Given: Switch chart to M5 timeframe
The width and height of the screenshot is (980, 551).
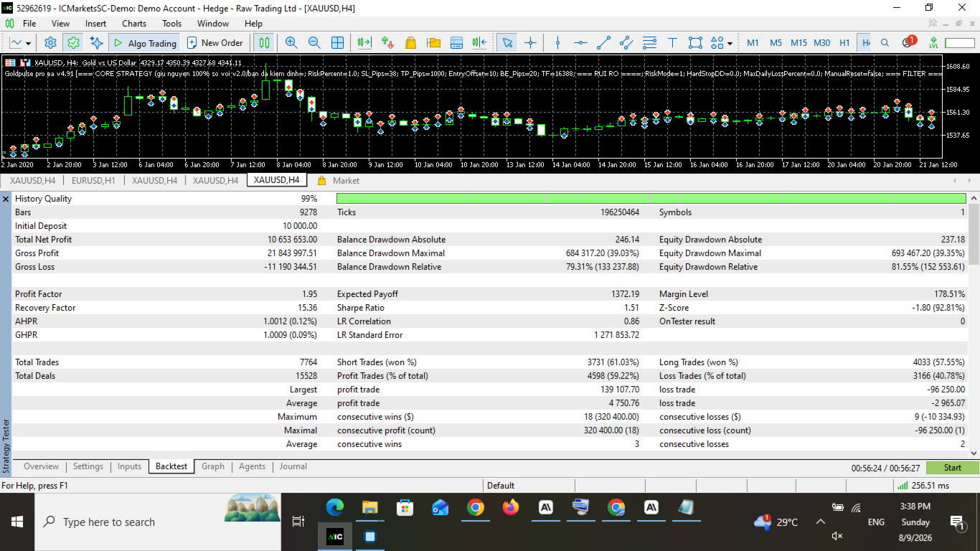Looking at the screenshot, I should click(776, 42).
